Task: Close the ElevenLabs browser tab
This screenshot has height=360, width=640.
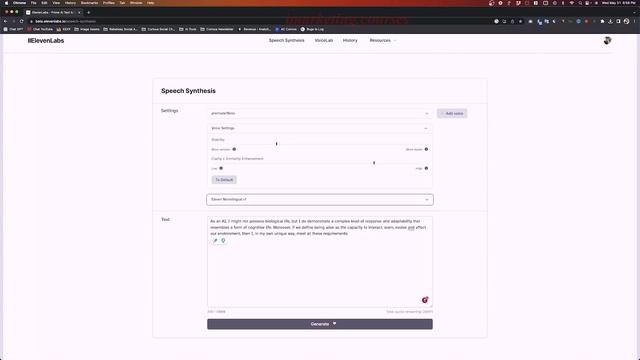Action: point(79,12)
